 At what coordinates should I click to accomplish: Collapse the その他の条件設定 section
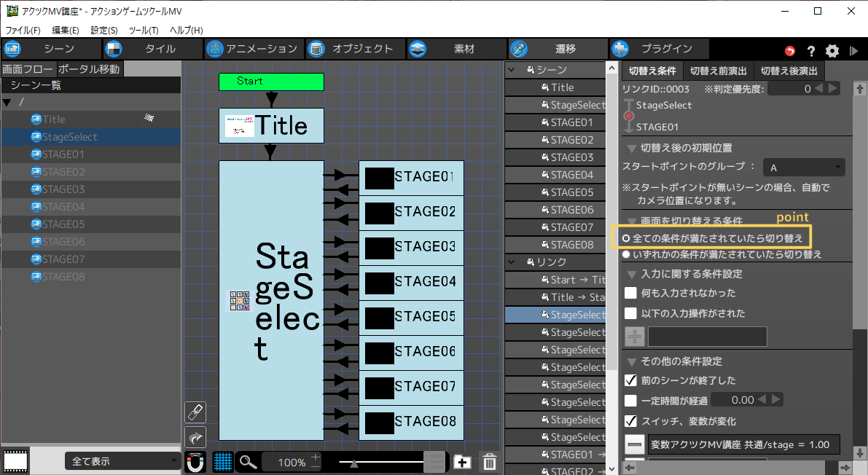point(631,361)
